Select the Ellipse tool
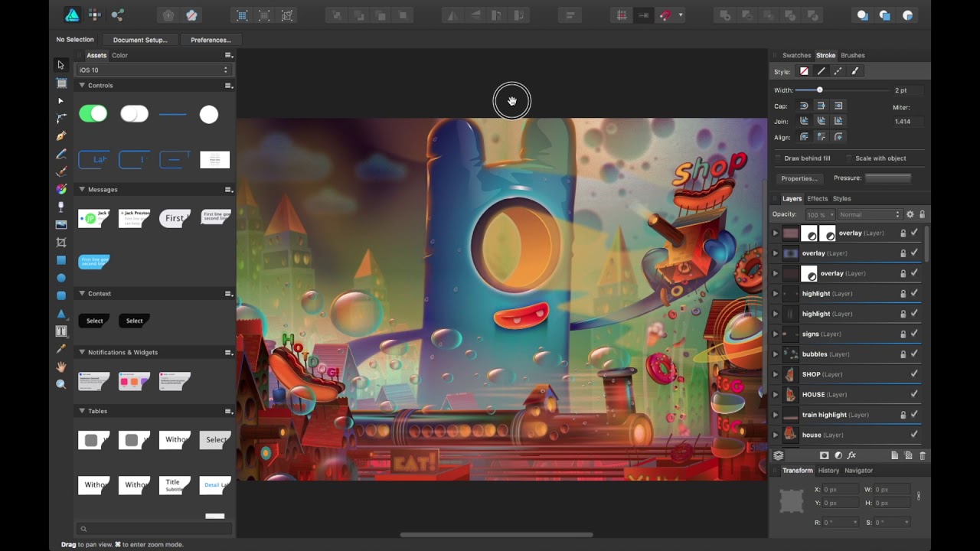Image resolution: width=980 pixels, height=551 pixels. (60, 278)
